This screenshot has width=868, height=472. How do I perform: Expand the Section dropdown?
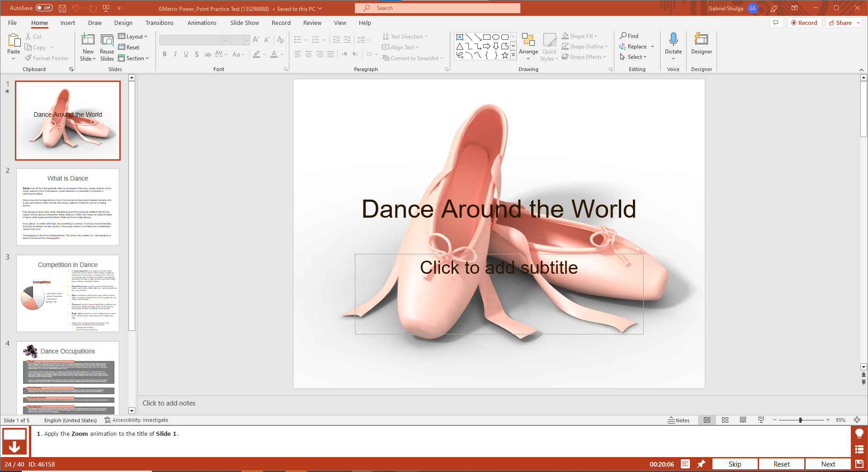(x=134, y=58)
